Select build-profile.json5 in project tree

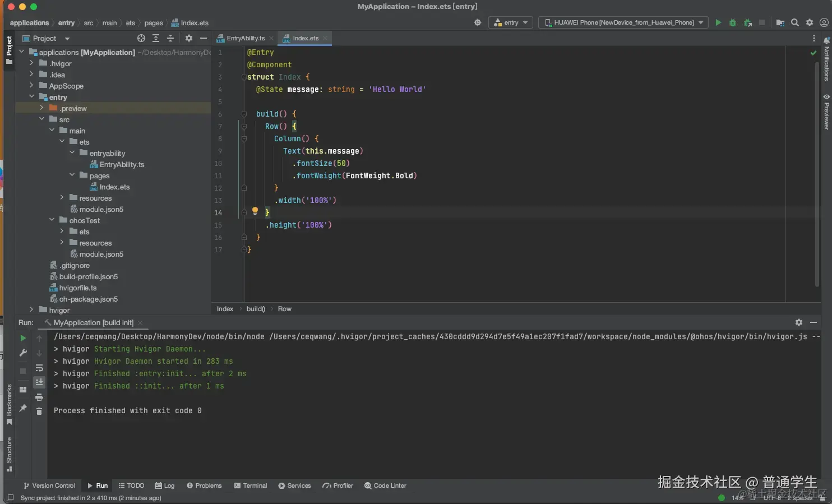(88, 276)
